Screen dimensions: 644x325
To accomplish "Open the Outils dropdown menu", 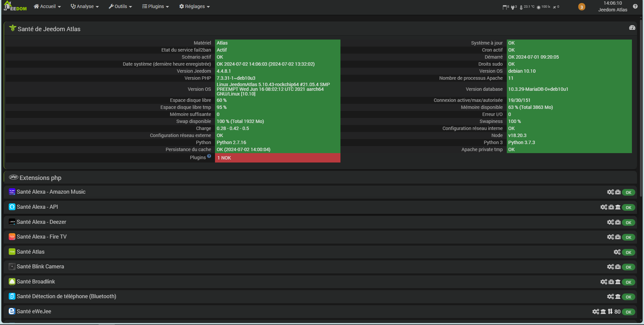I will [x=120, y=6].
